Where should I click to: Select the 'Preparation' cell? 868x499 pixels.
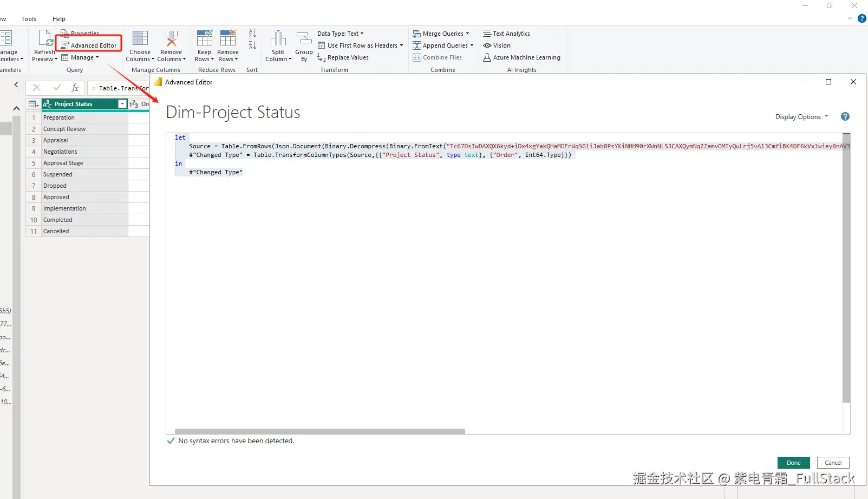click(84, 117)
